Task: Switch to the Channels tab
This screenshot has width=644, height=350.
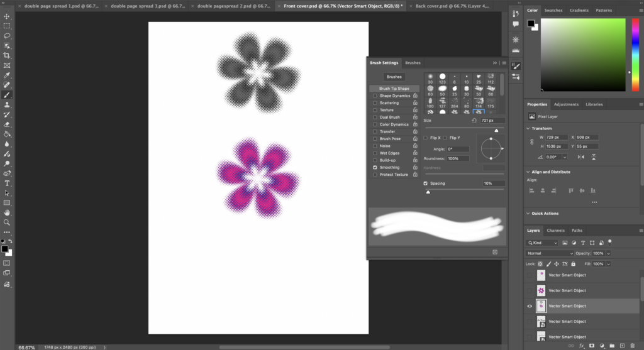Action: tap(555, 231)
